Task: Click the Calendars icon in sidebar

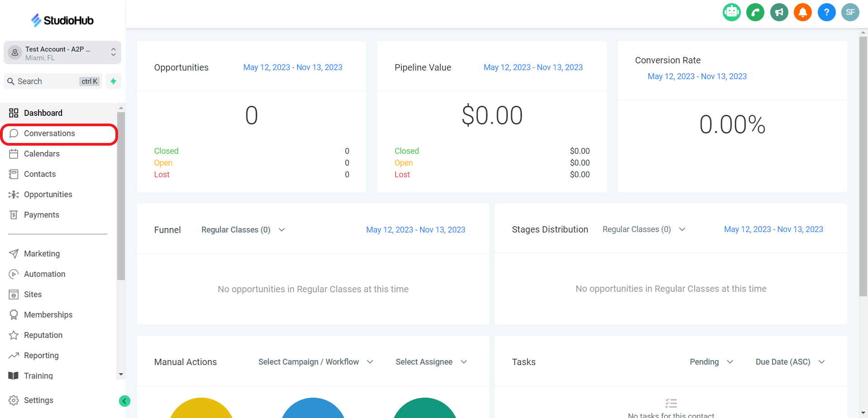Action: [14, 154]
